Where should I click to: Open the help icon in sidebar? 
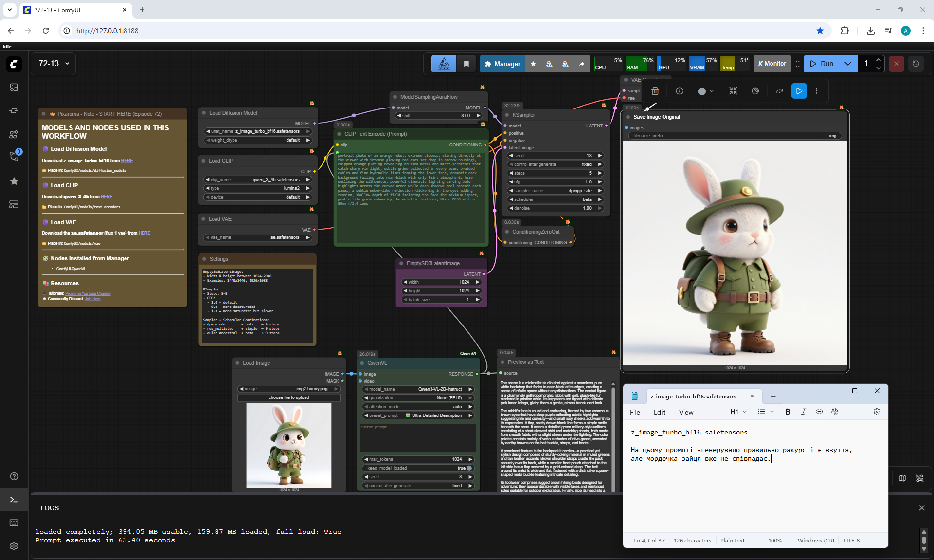14,476
